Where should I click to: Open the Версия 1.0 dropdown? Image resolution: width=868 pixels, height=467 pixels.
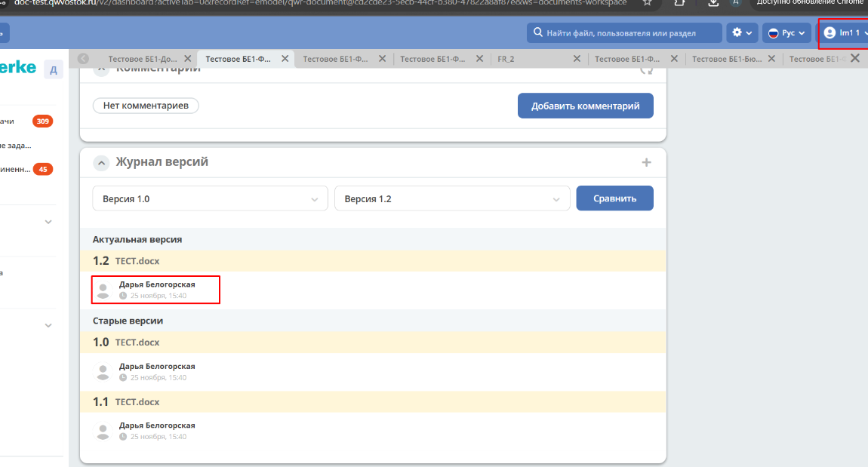tap(210, 199)
